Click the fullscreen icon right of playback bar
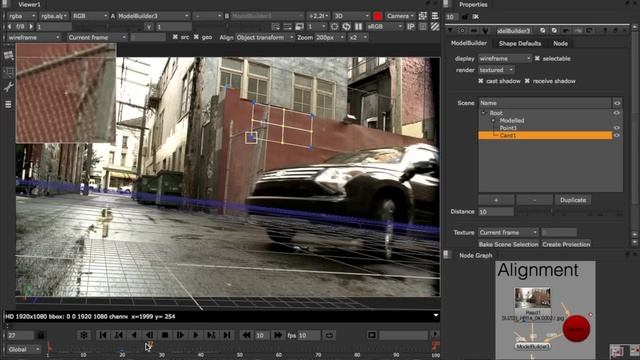The image size is (640, 360). click(x=371, y=335)
